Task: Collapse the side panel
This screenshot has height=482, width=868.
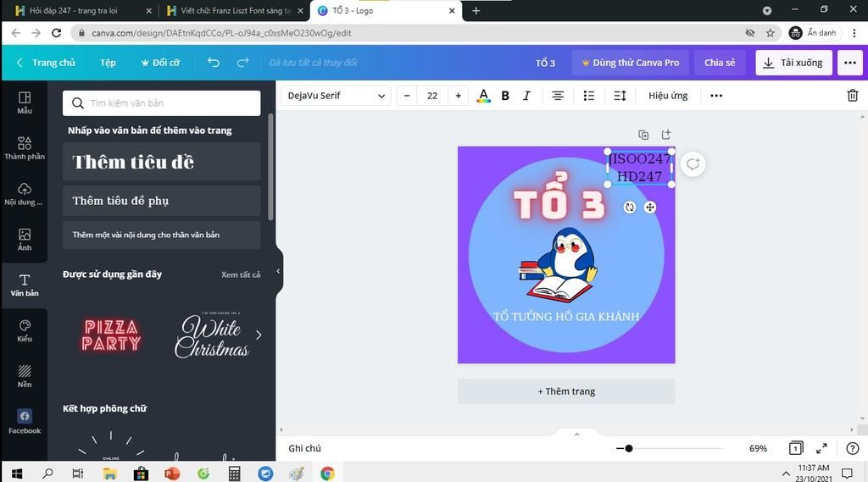Action: click(278, 271)
